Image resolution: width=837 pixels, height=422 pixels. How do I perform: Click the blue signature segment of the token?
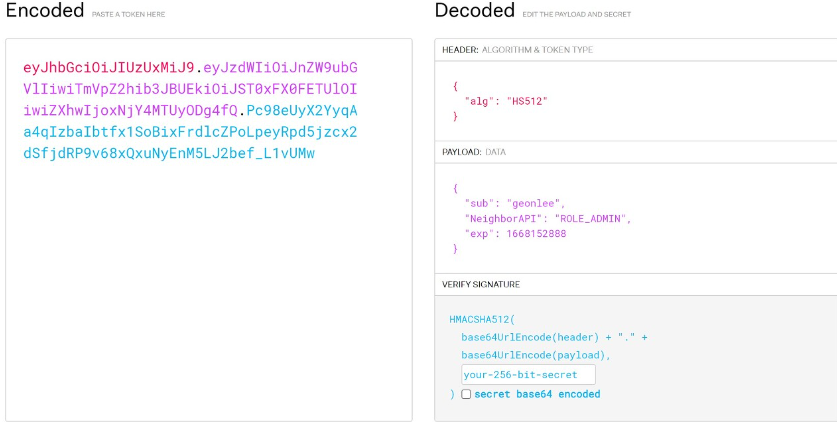pos(191,132)
